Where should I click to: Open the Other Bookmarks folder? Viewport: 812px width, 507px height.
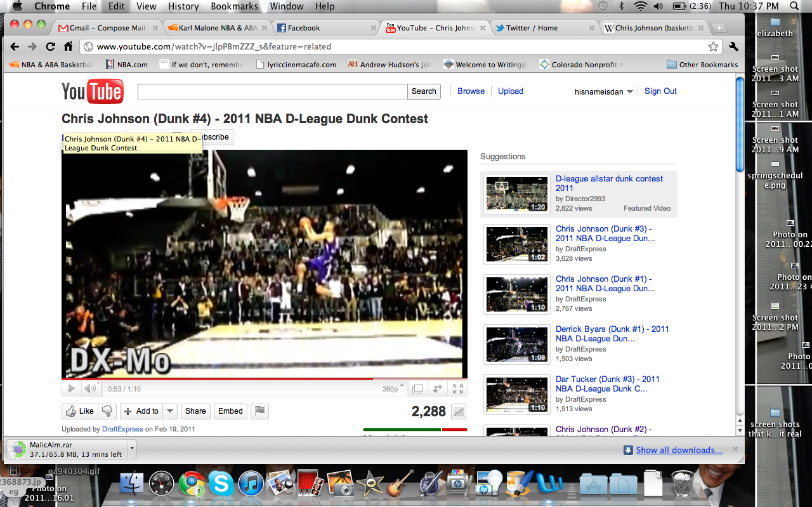point(702,65)
